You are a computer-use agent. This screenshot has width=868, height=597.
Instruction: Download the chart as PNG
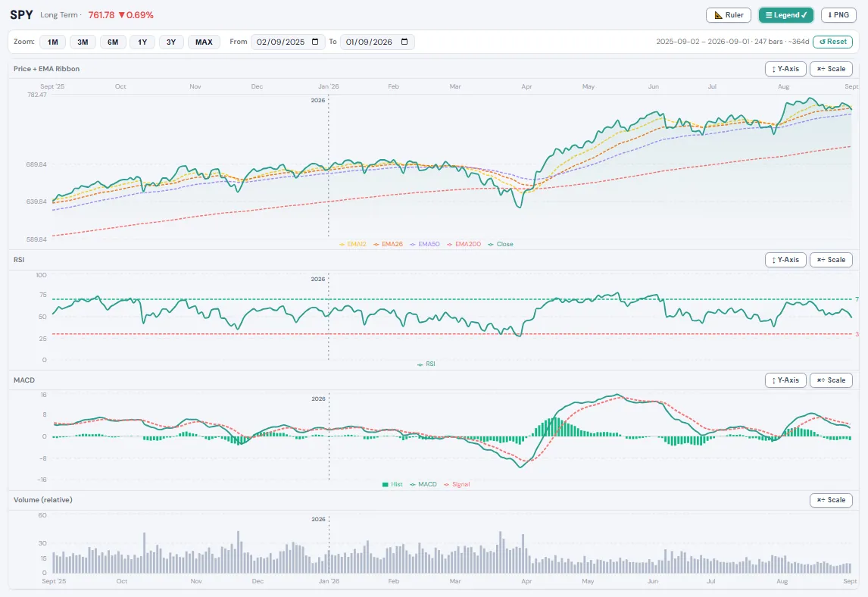(838, 15)
